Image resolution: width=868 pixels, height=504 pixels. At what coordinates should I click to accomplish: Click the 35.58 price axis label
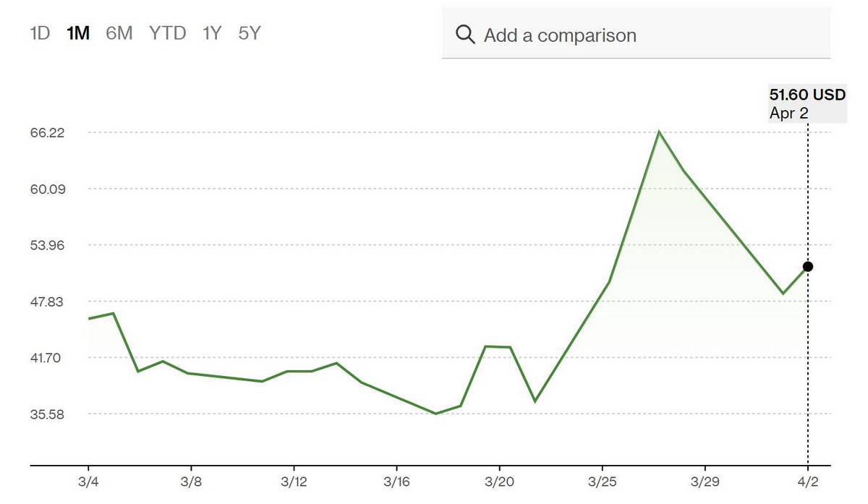point(48,414)
